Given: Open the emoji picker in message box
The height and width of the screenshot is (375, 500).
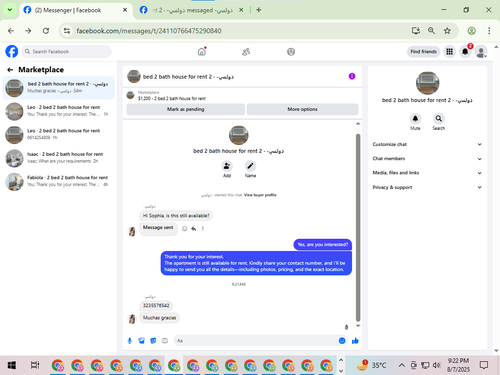Looking at the screenshot, I should tap(342, 341).
